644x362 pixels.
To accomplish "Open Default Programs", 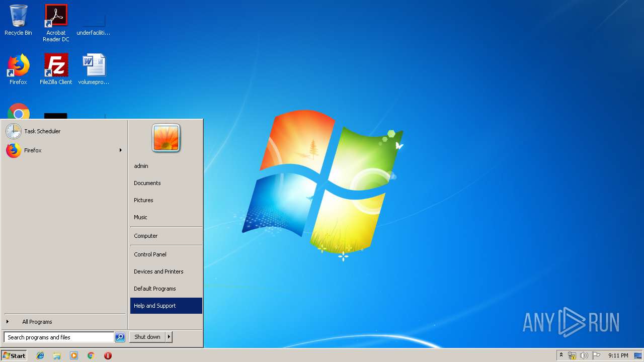I will (x=166, y=289).
